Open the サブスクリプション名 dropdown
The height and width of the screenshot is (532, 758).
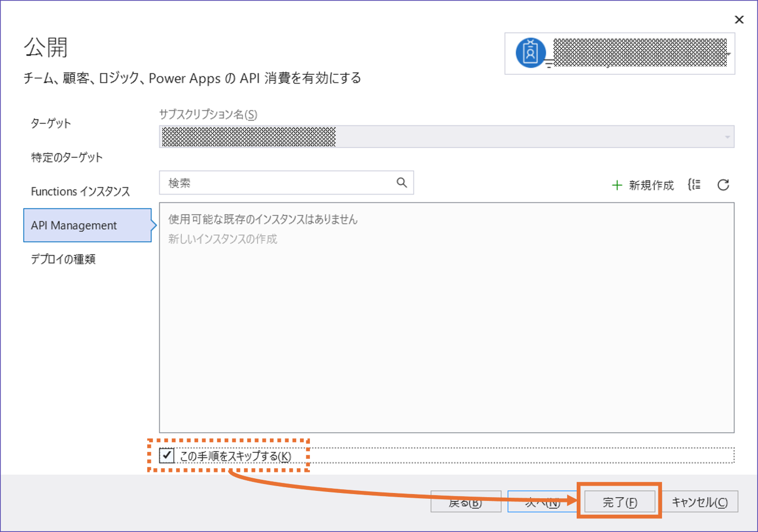(729, 137)
